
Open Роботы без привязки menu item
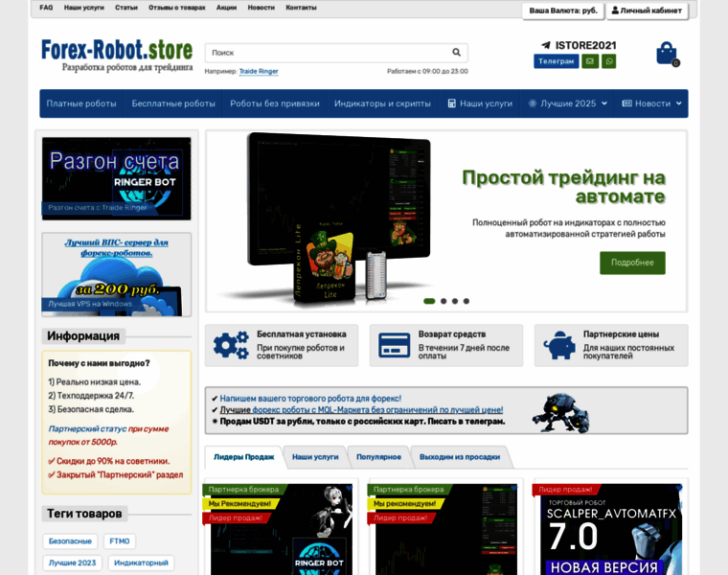click(275, 103)
